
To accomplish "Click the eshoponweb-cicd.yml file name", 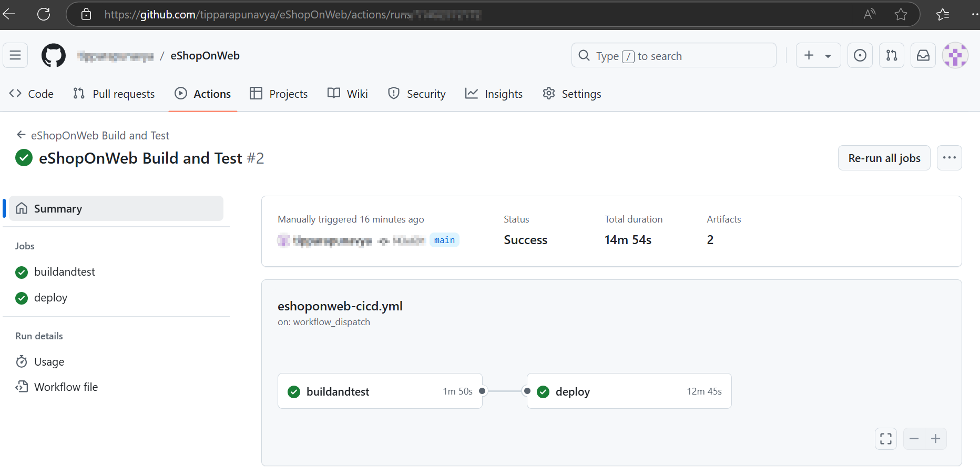I will (x=340, y=306).
